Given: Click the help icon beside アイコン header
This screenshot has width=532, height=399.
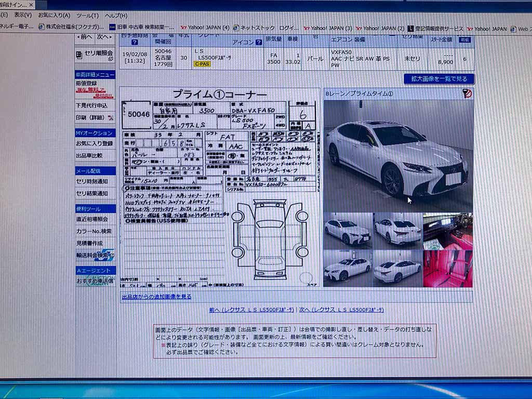Looking at the screenshot, I should click(x=258, y=42).
